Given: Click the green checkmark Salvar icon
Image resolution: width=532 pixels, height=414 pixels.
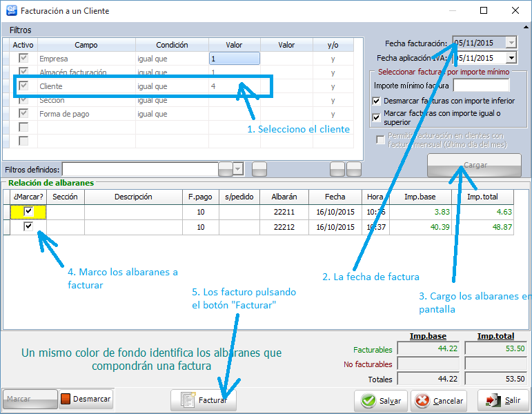Looking at the screenshot, I should (x=368, y=401).
